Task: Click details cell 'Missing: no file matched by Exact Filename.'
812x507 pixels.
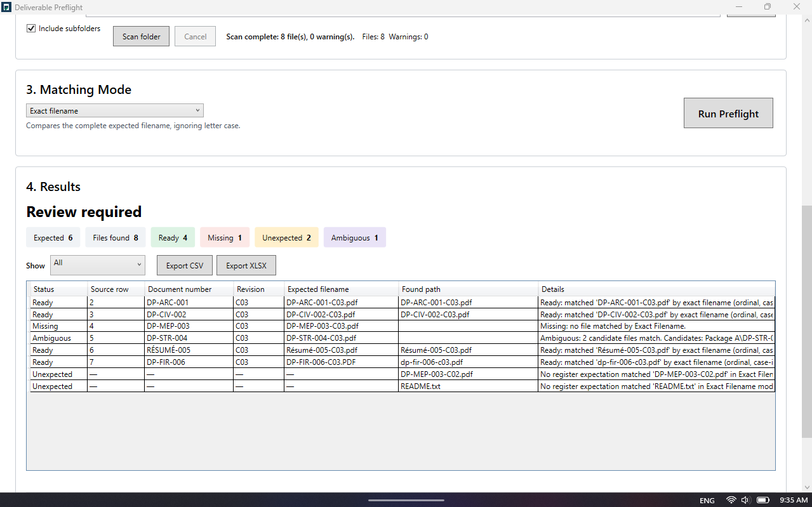Action: pyautogui.click(x=656, y=326)
